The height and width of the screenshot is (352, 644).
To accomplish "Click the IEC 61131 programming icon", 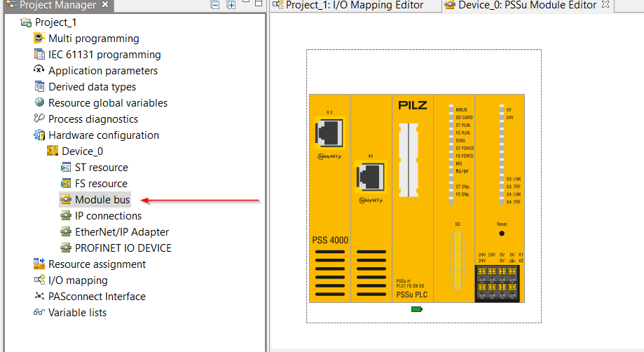I will 39,54.
